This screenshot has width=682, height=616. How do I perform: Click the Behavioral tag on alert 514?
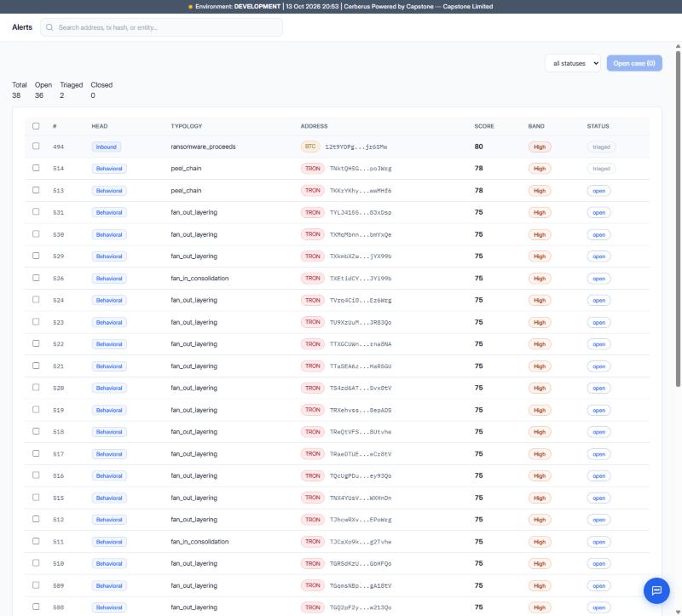pos(109,169)
